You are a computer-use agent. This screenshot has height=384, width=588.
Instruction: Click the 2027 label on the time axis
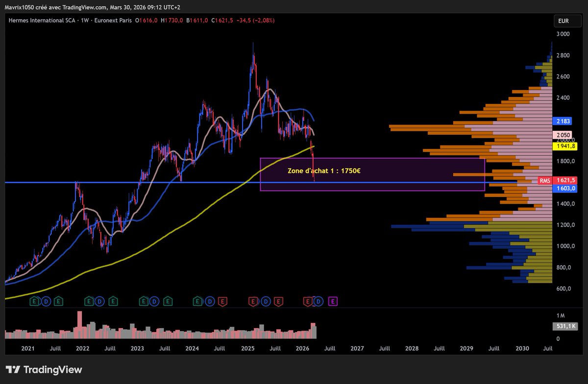[357, 348]
